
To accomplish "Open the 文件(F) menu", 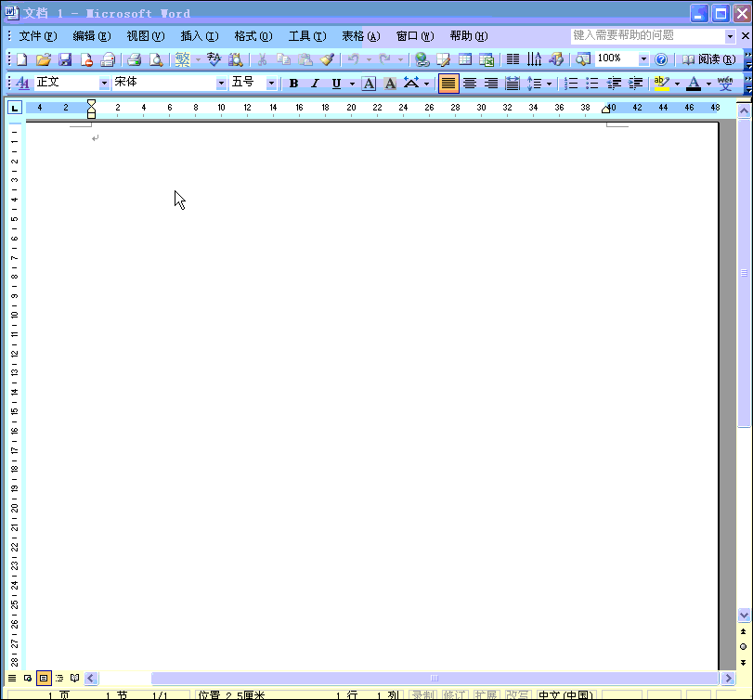I will point(38,36).
